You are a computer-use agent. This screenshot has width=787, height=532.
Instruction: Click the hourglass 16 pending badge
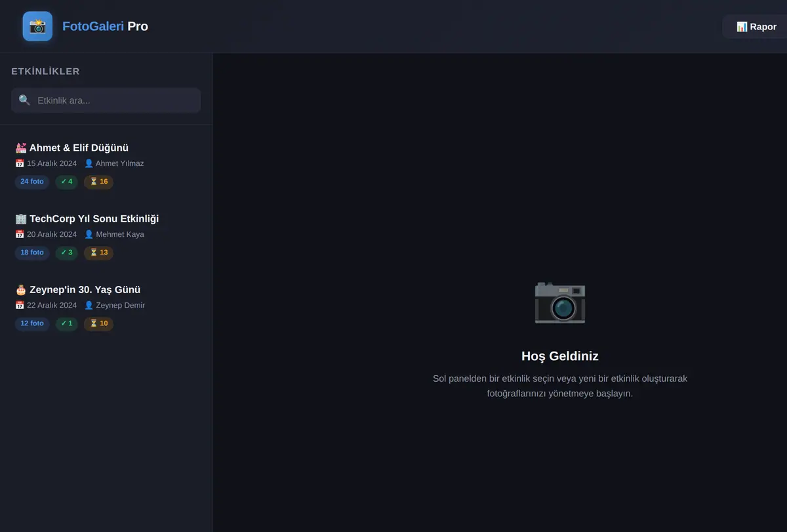(x=98, y=182)
